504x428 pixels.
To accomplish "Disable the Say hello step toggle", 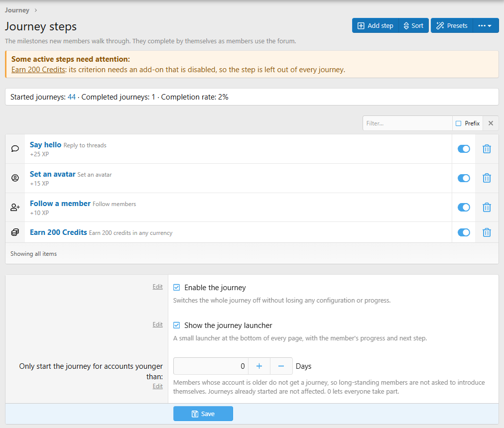I will click(464, 149).
